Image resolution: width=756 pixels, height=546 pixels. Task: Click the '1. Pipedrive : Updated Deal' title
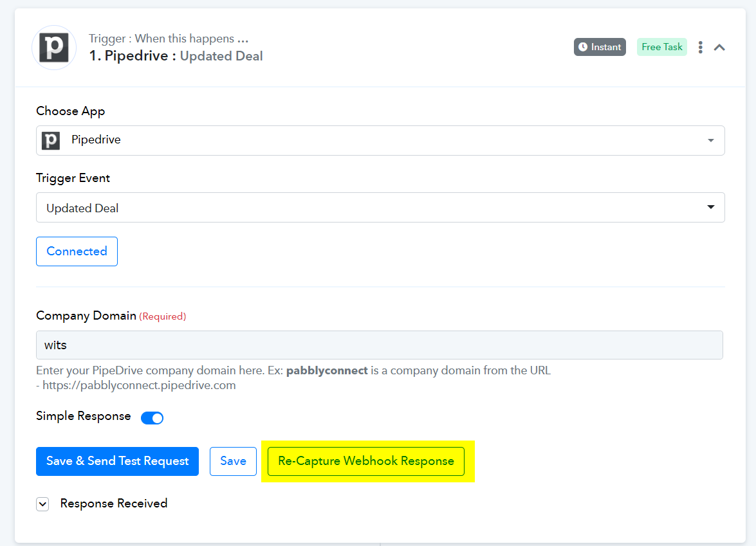coord(176,56)
